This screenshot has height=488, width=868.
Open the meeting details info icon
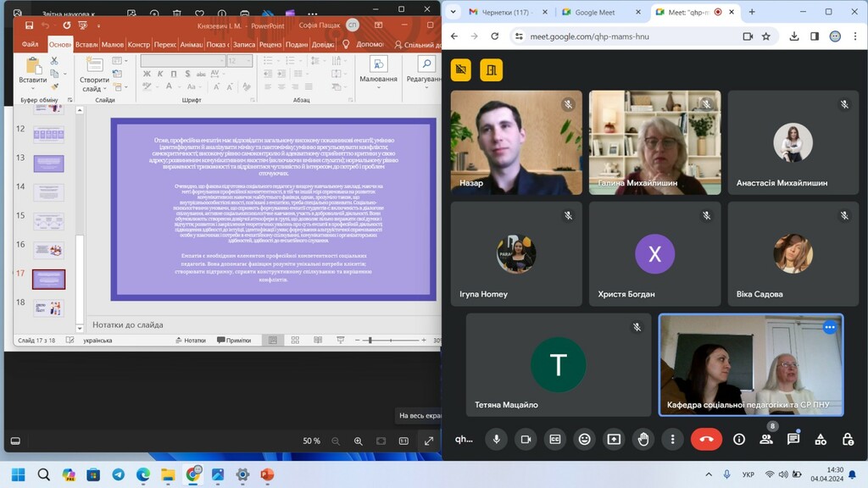[x=739, y=439]
